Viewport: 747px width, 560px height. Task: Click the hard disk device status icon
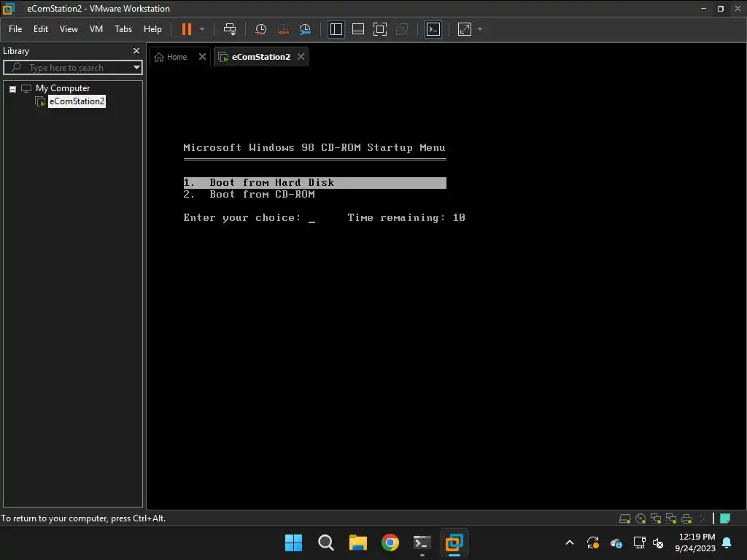[624, 518]
